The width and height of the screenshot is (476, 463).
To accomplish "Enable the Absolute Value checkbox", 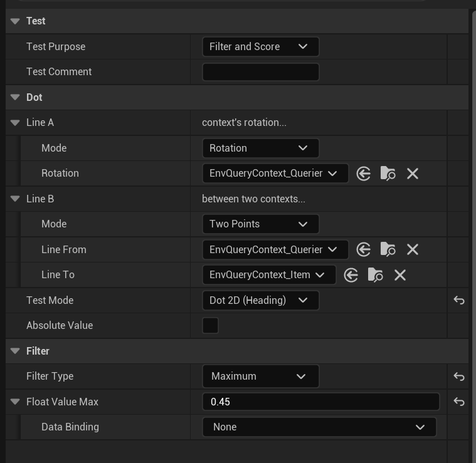I will [x=210, y=326].
